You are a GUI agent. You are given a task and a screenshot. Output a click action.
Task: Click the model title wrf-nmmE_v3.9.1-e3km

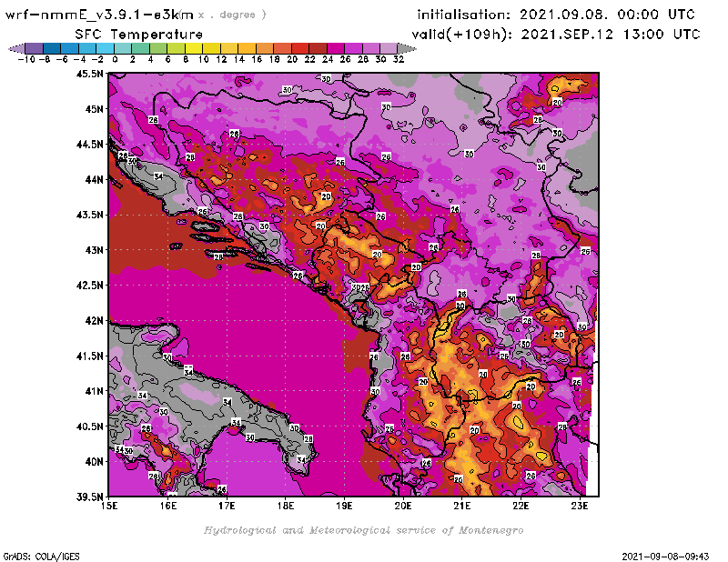coord(99,15)
